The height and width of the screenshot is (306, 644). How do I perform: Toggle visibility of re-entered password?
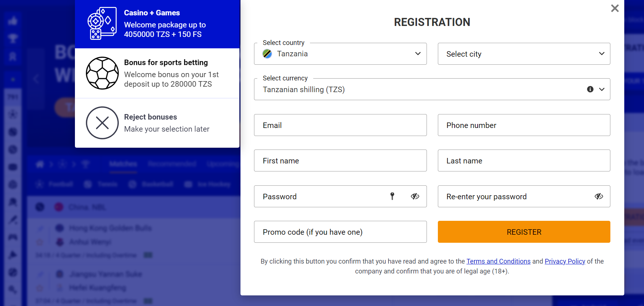tap(599, 196)
